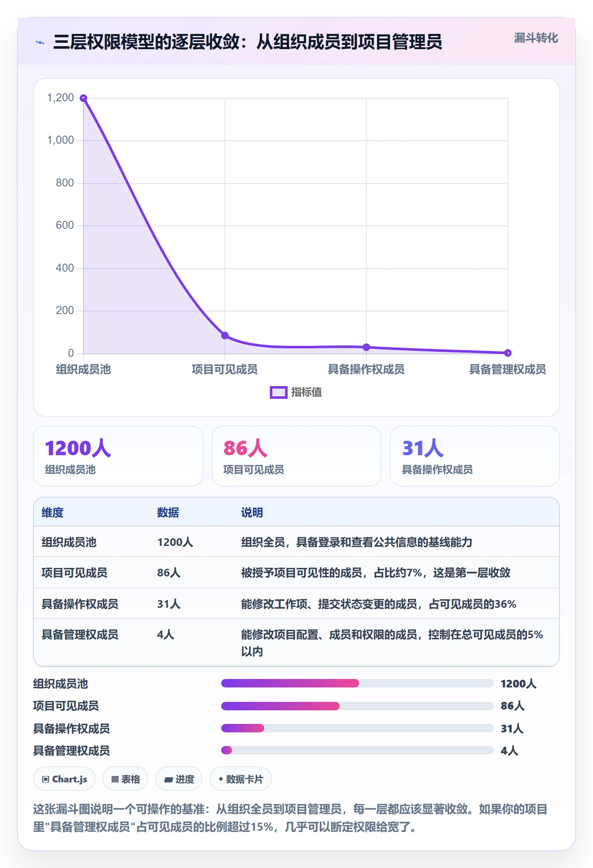Screen dimensions: 593x868
Task: Select the Chart.js tag chip
Action: coord(64,779)
